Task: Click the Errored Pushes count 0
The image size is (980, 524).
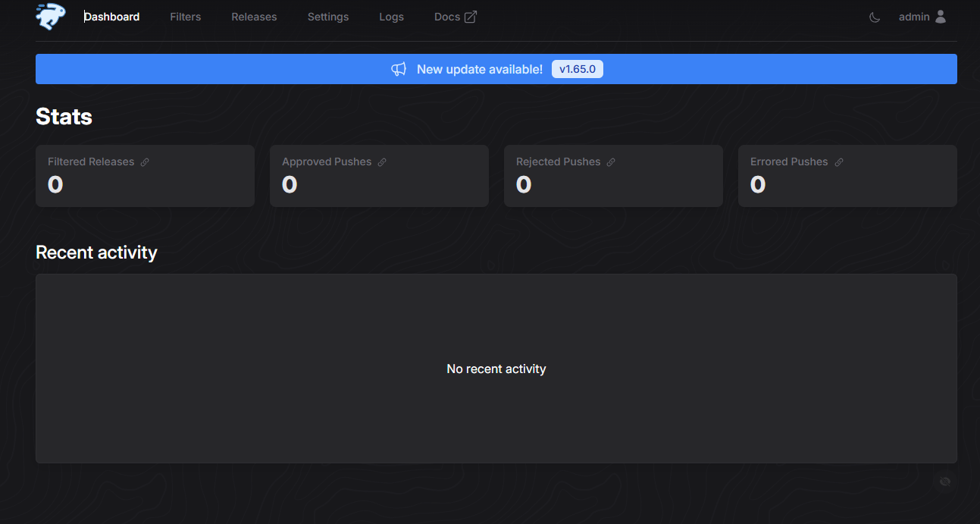Action: pos(758,184)
